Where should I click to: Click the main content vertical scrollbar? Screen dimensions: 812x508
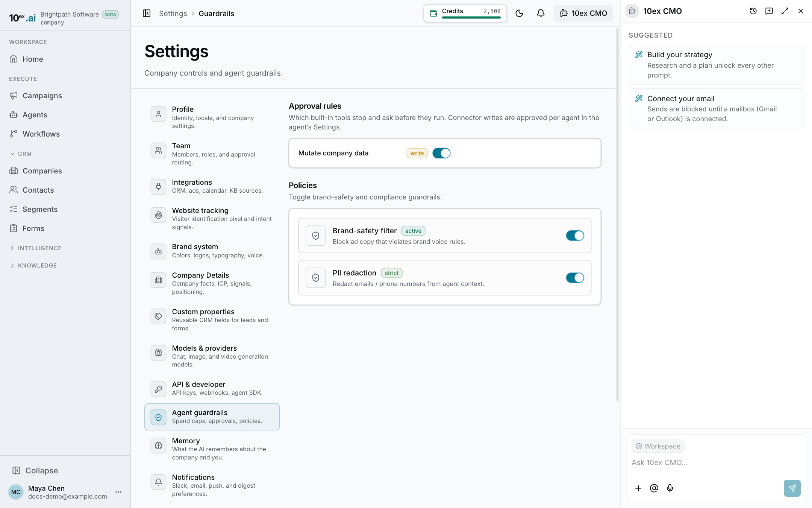tap(617, 214)
